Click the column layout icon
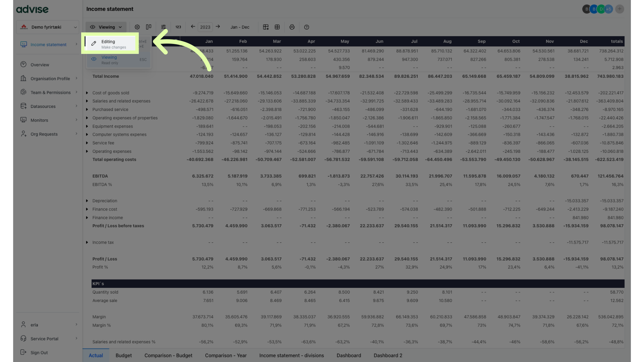The width and height of the screenshot is (644, 362). 149,27
